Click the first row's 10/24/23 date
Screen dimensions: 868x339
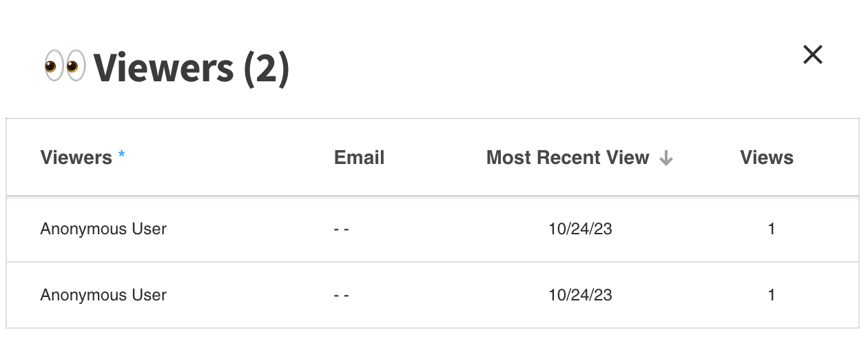click(x=580, y=229)
